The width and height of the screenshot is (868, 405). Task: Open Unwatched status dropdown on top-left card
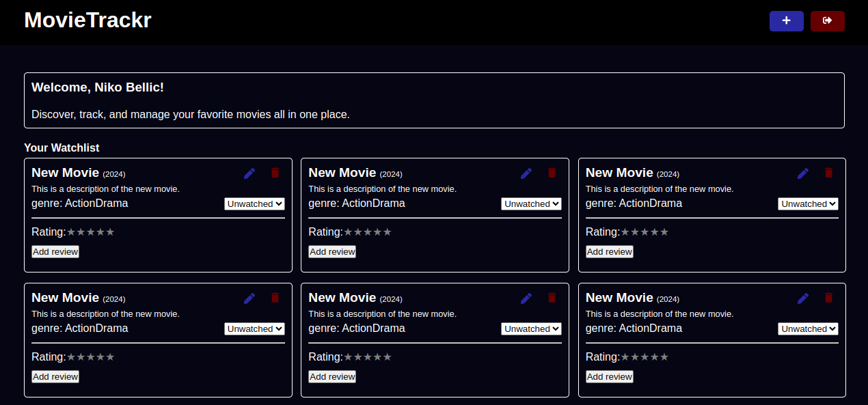[x=254, y=204]
